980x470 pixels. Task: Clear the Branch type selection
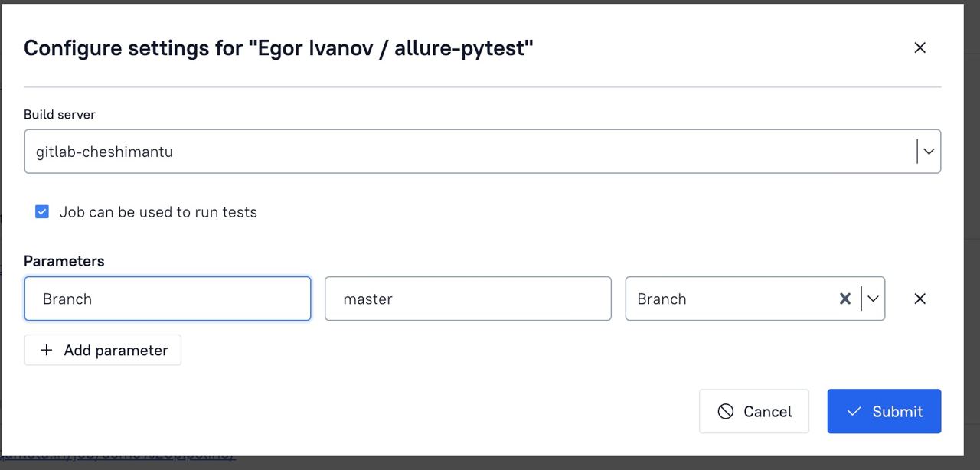(844, 299)
